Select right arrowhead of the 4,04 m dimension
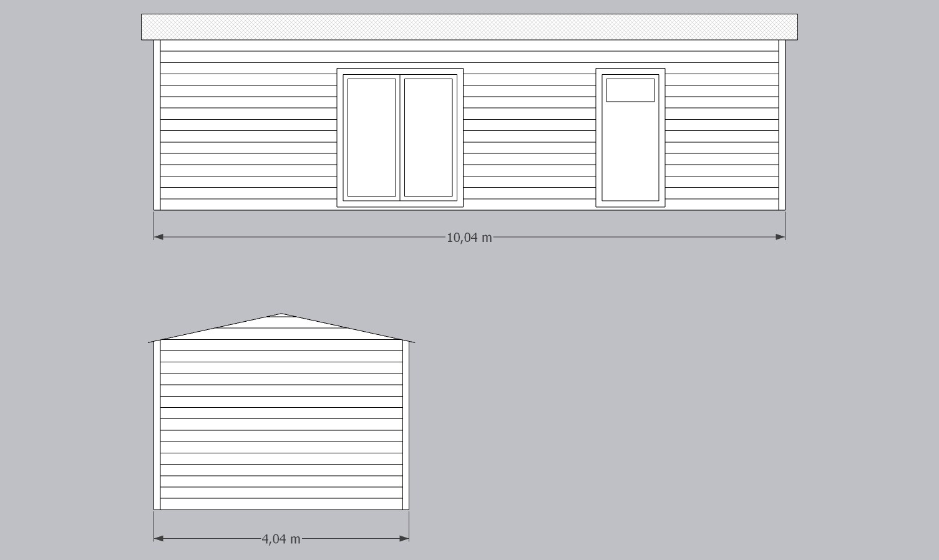939x560 pixels. [404, 538]
